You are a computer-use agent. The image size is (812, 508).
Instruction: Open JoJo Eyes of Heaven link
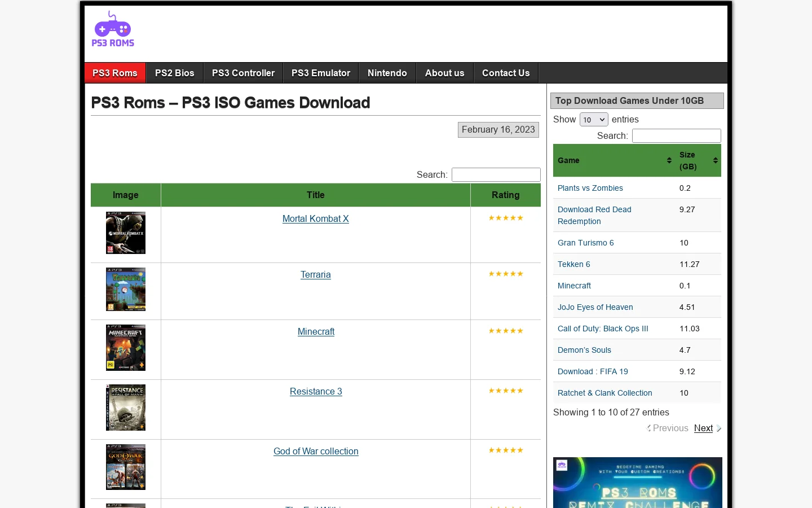click(x=595, y=307)
